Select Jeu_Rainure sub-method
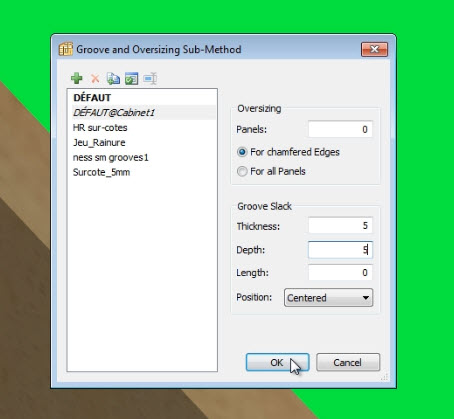This screenshot has height=419, width=454. [99, 143]
